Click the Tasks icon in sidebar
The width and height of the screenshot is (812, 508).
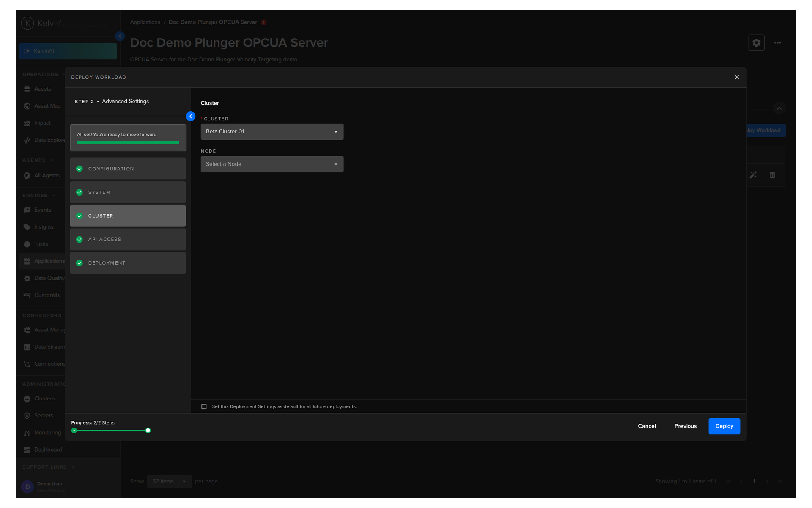tap(27, 244)
